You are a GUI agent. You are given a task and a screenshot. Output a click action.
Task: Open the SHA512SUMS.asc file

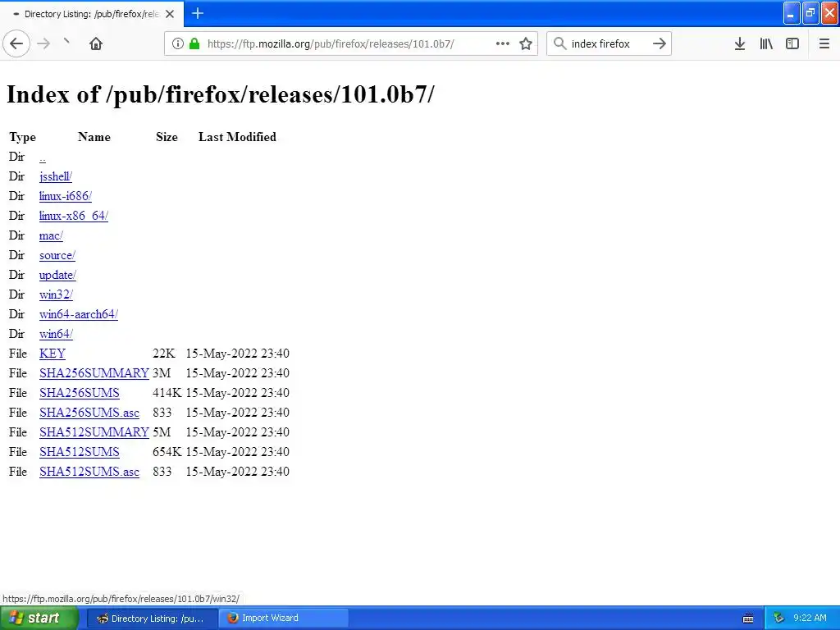89,472
